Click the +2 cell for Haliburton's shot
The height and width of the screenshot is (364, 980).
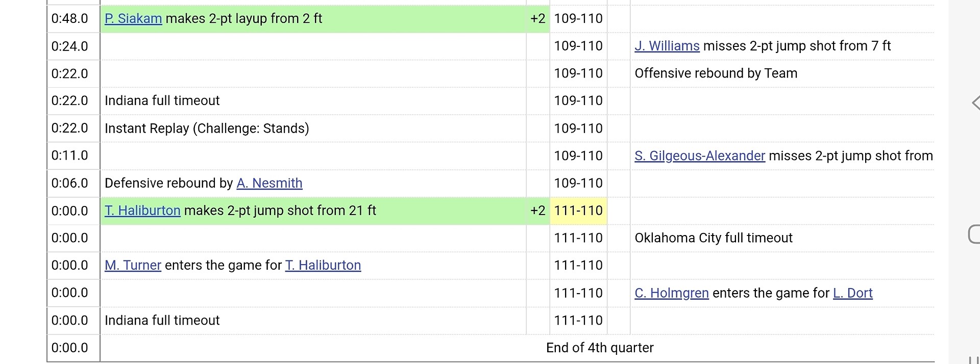(537, 211)
